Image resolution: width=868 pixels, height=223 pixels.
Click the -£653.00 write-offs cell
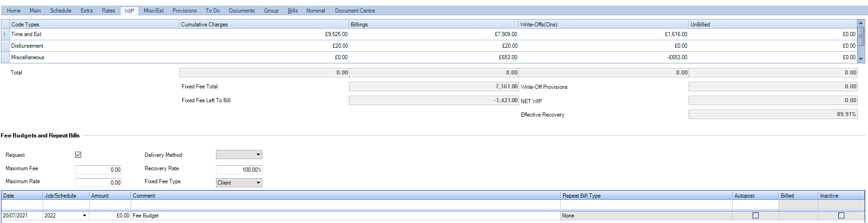[604, 57]
